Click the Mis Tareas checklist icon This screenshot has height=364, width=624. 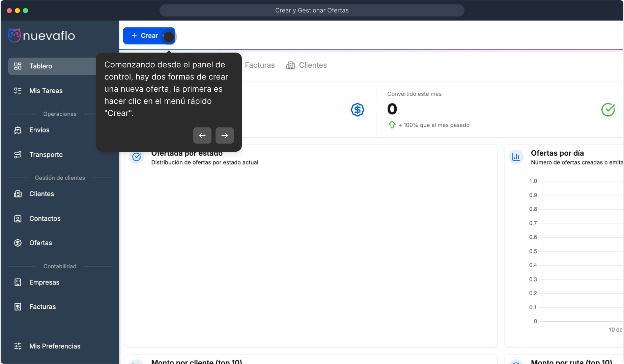tap(18, 91)
